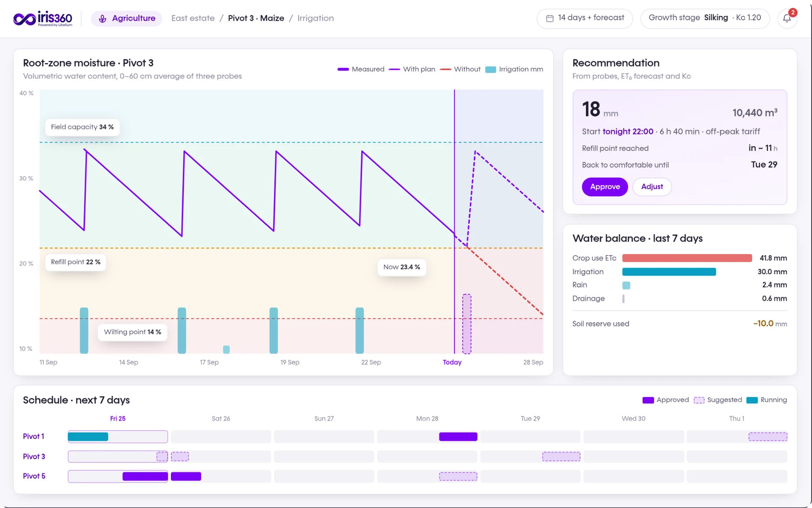Click the Now 23.4 % tooltip
The image size is (812, 508).
(402, 267)
